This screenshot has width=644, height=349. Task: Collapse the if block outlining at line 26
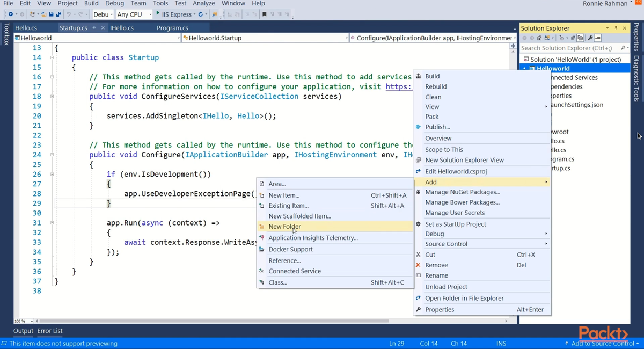coord(52,174)
